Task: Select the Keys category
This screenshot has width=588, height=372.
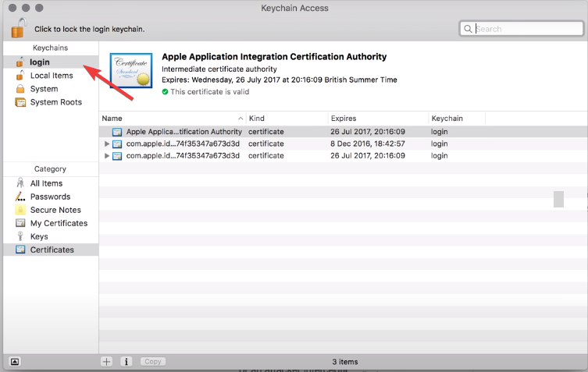Action: 39,236
